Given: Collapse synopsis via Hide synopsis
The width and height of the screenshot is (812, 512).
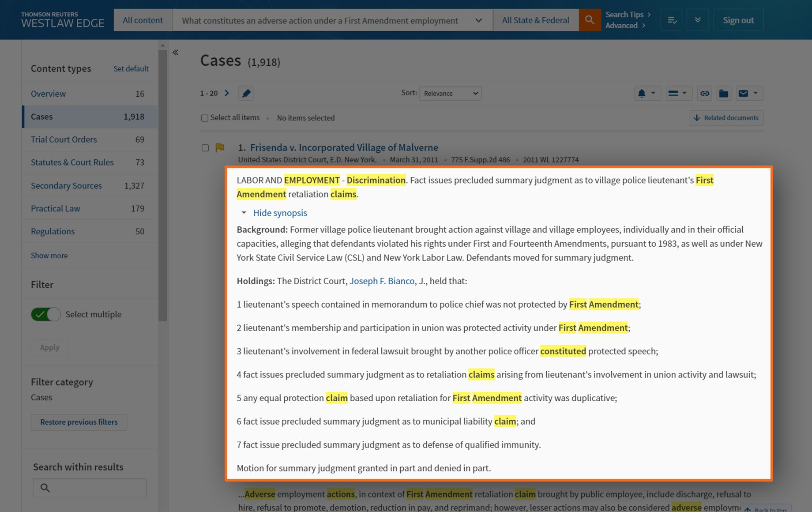Looking at the screenshot, I should pyautogui.click(x=280, y=213).
